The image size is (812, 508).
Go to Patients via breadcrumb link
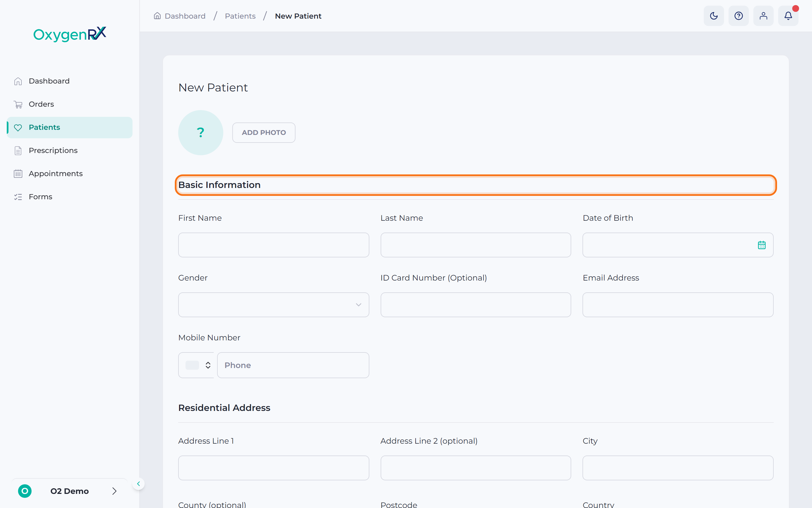(240, 16)
